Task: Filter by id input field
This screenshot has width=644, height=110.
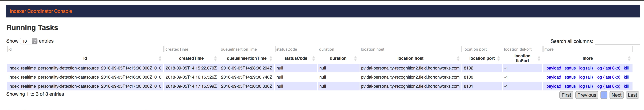Action: click(85, 49)
